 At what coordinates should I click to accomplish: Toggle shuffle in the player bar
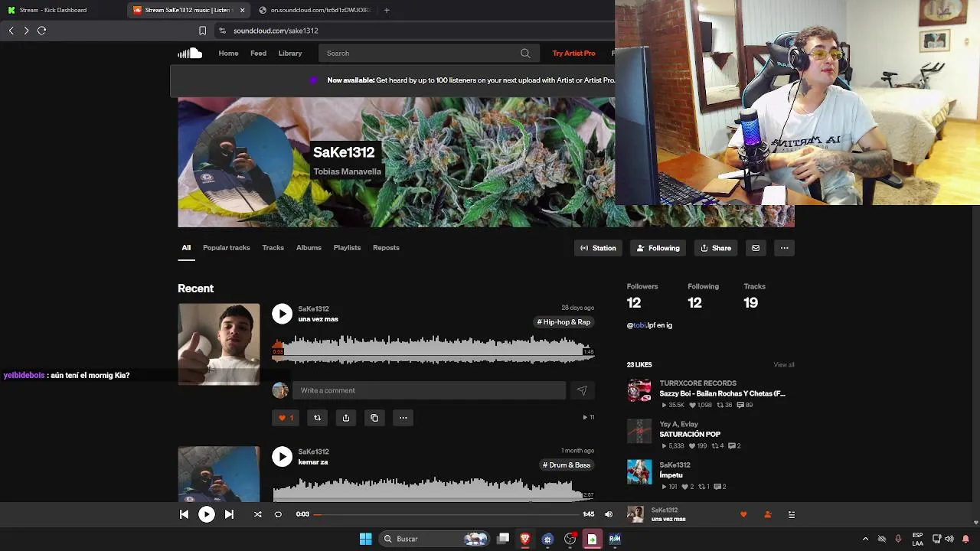pos(258,515)
